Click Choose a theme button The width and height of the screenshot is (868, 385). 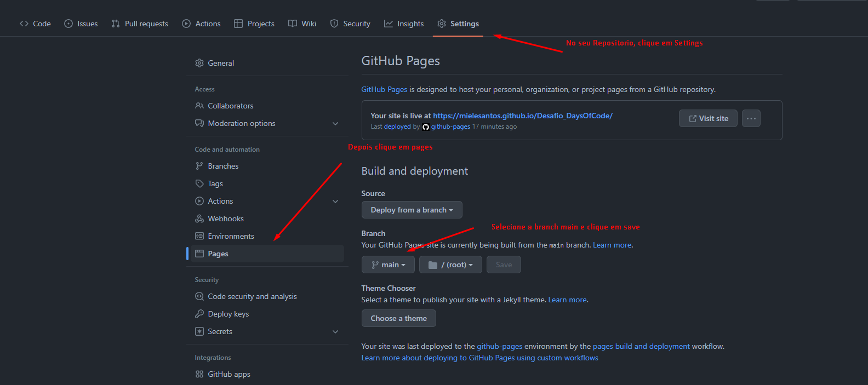pyautogui.click(x=398, y=318)
